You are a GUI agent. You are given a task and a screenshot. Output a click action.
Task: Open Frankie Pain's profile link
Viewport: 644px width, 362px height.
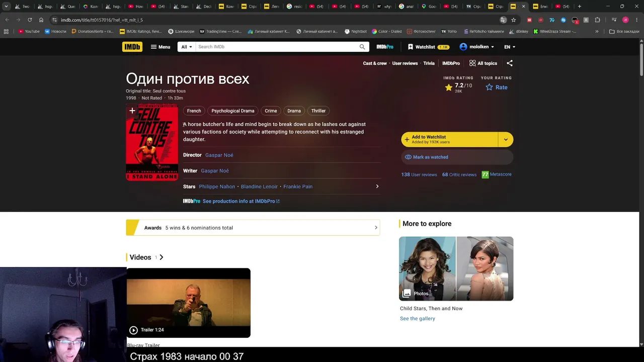(298, 187)
